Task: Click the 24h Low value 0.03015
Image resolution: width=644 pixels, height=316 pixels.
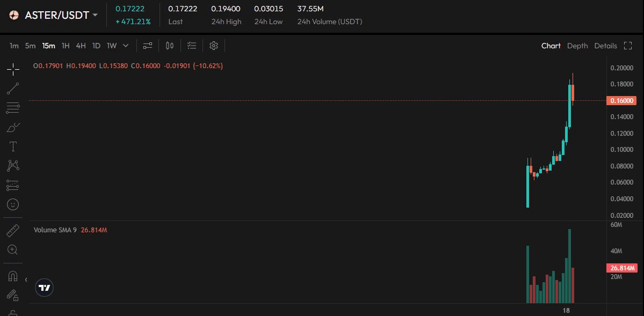Action: (268, 9)
